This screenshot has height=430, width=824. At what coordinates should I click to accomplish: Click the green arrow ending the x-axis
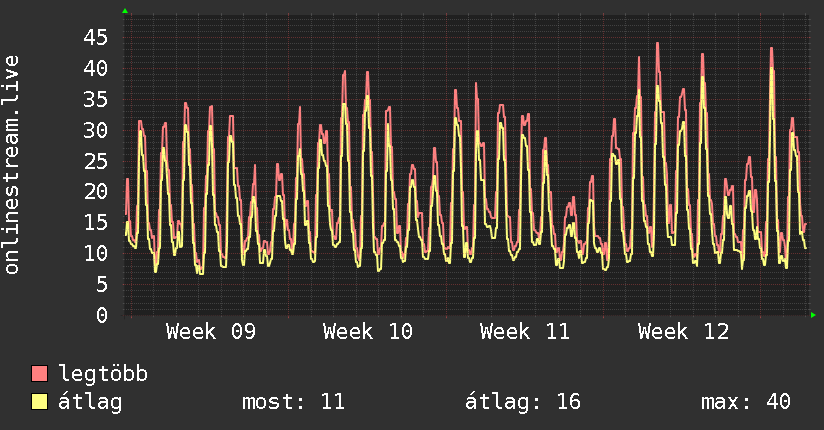point(813,315)
